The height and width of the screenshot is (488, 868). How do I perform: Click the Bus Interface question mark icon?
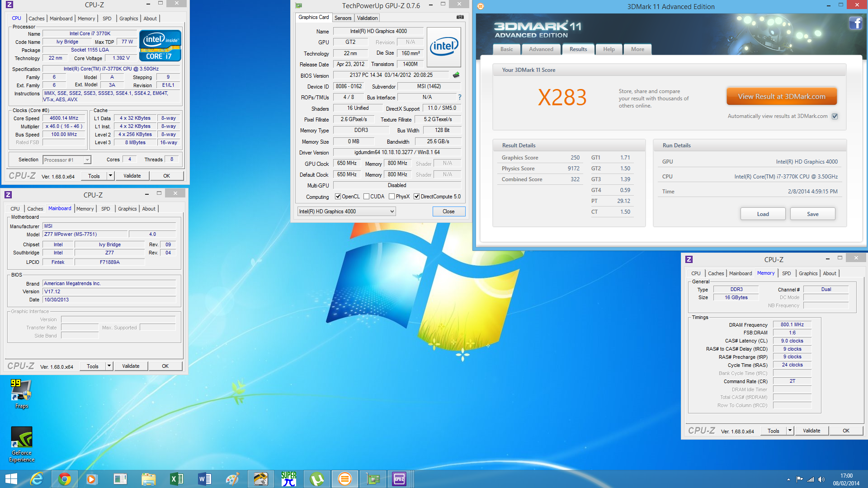coord(459,97)
